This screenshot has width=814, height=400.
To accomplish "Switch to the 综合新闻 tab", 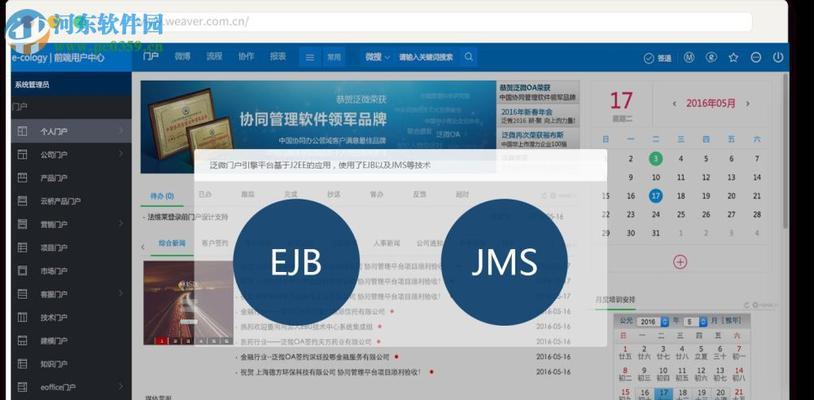I will pos(172,243).
